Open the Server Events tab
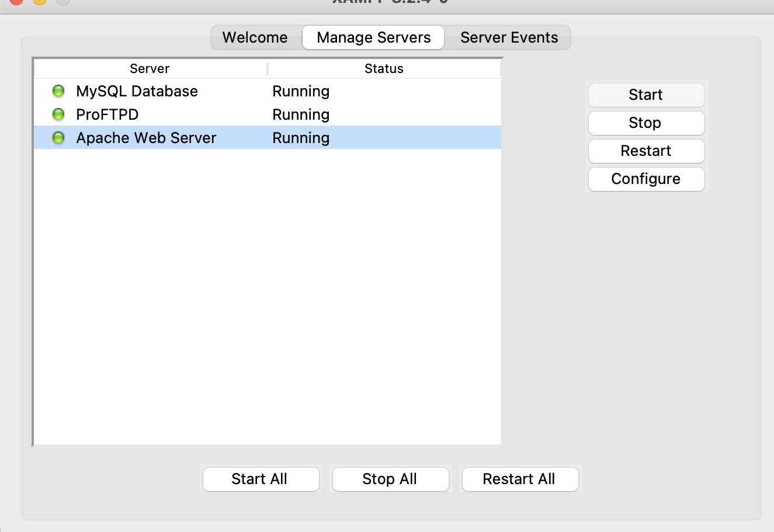774x532 pixels. [x=509, y=37]
